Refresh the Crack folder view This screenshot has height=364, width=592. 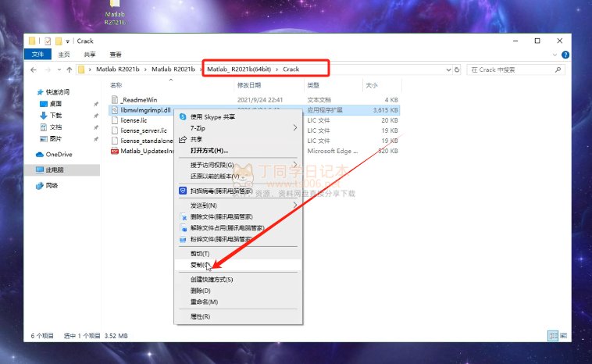click(457, 70)
